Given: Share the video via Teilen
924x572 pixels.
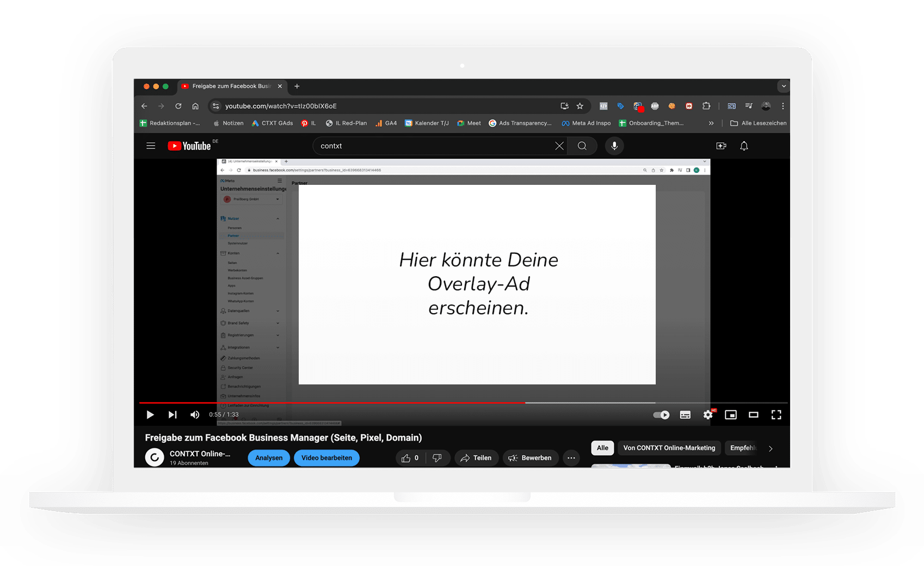Looking at the screenshot, I should (x=476, y=458).
